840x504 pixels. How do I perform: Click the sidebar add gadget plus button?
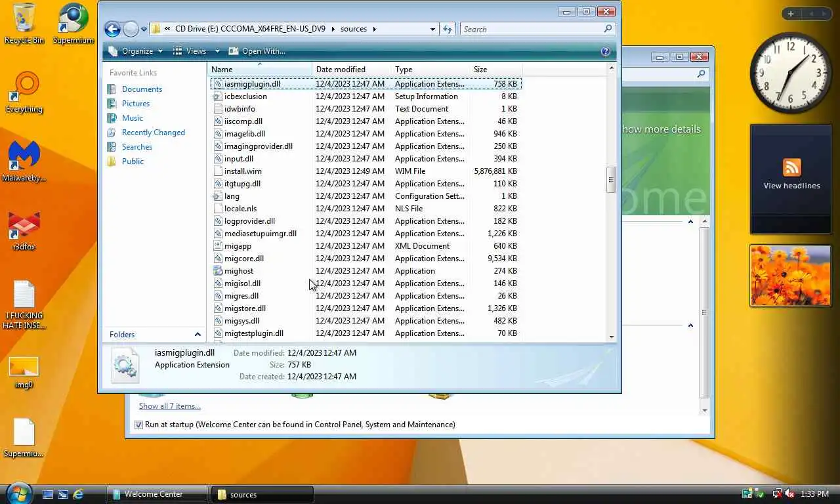(x=791, y=14)
